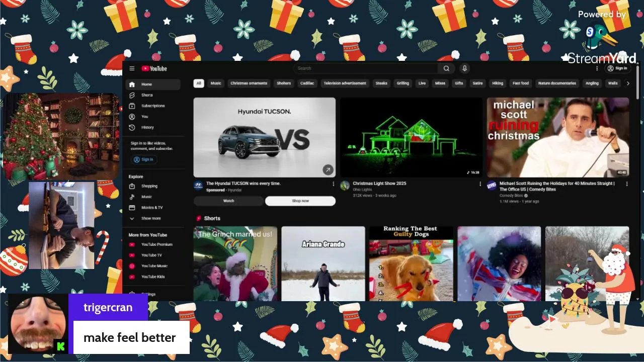644x362 pixels.
Task: Open Shorts in the left sidebar
Action: (x=153, y=95)
